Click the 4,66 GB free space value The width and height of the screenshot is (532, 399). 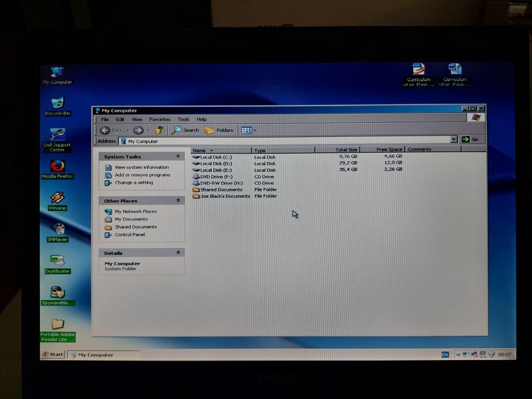point(393,156)
